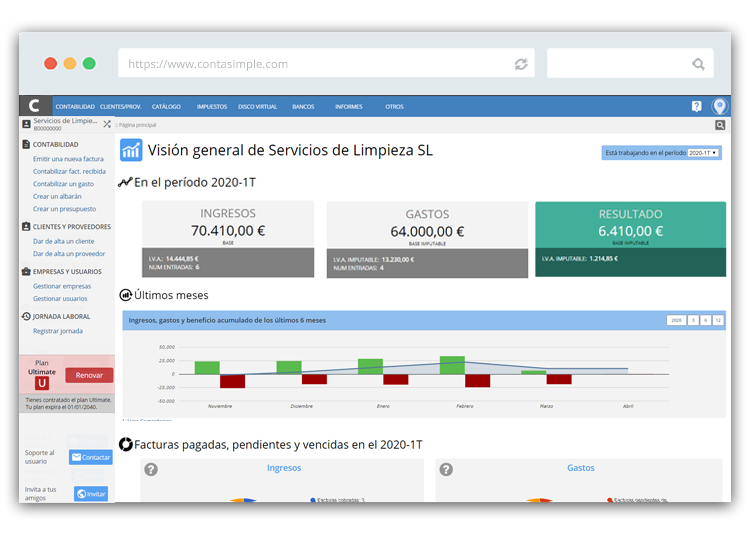Viewport: 750px width, 556px height.
Task: Click Registrar jornada link
Action: (x=58, y=331)
